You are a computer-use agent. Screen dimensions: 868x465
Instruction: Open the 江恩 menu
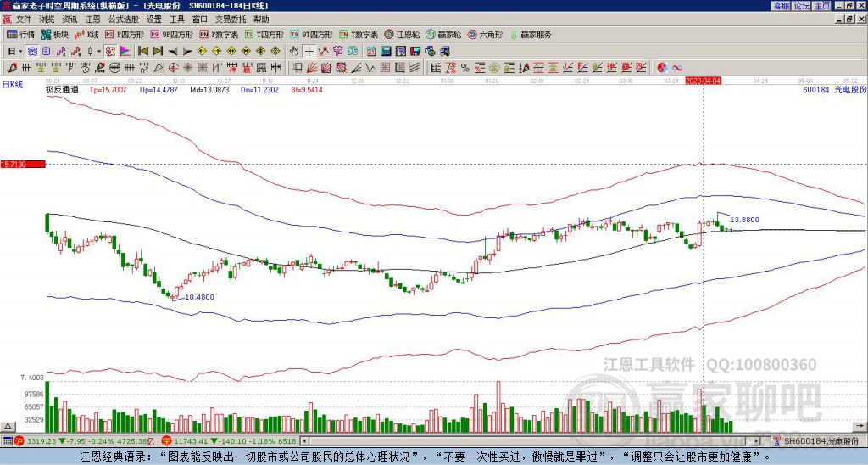[x=93, y=20]
